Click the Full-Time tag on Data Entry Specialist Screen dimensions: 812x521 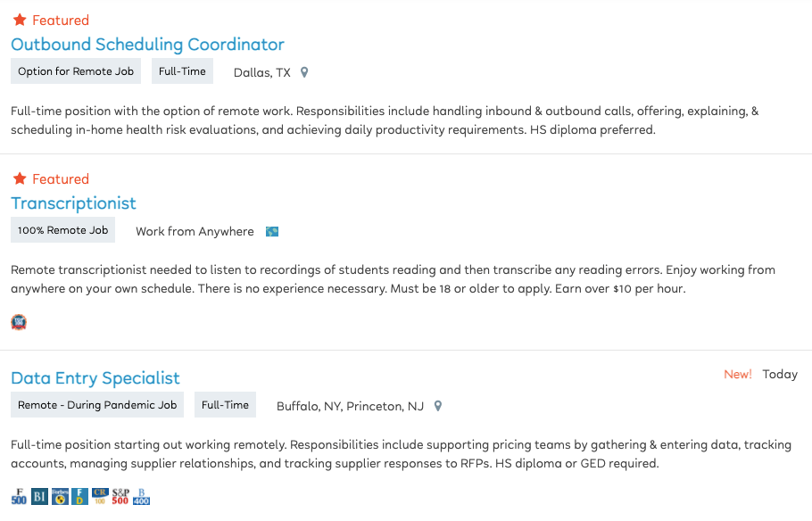[225, 404]
